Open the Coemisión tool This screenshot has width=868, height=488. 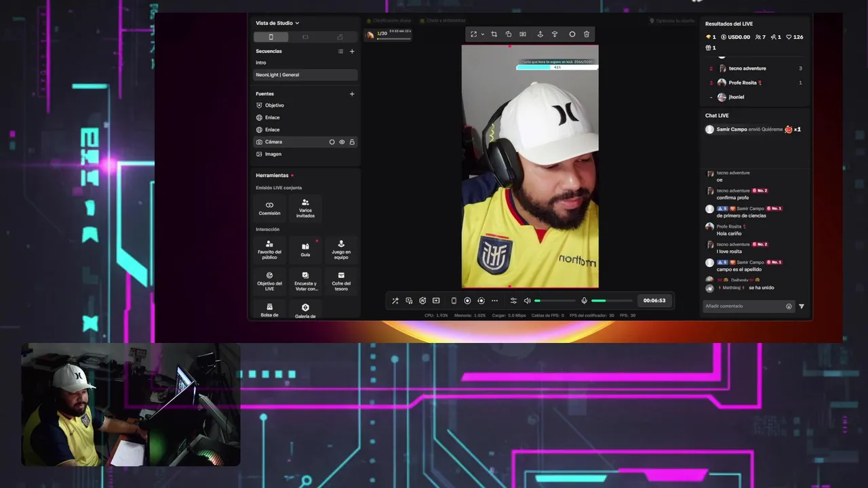tap(269, 207)
